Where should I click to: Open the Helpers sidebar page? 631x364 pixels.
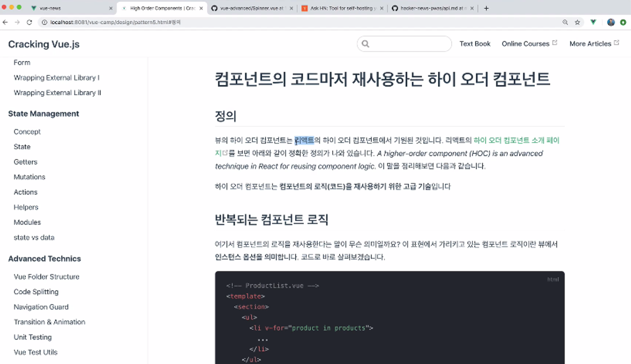click(26, 207)
